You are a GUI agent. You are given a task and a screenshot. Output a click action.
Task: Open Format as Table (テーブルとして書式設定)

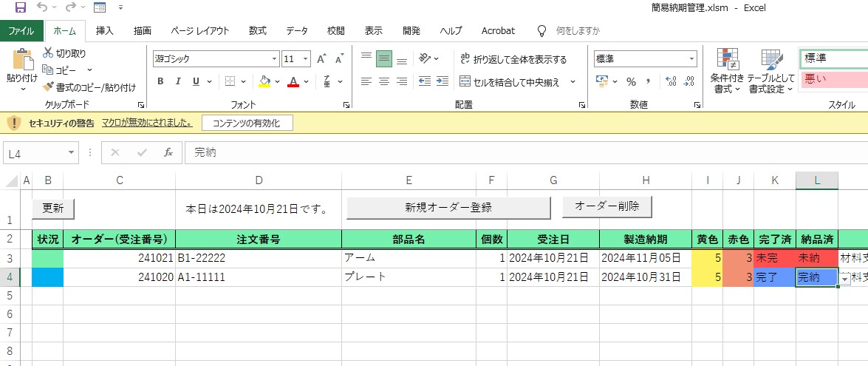[x=771, y=71]
